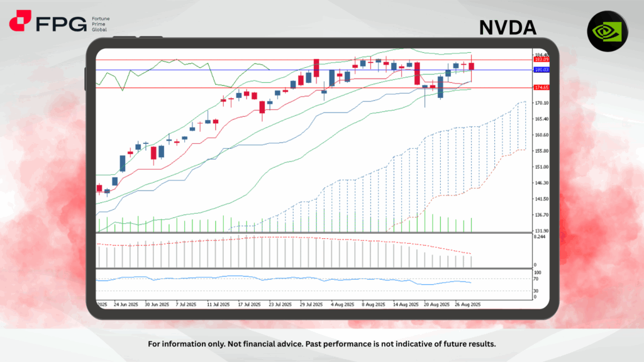The width and height of the screenshot is (644, 362).
Task: Click the 8.244 indicator scale value
Action: pos(539,237)
